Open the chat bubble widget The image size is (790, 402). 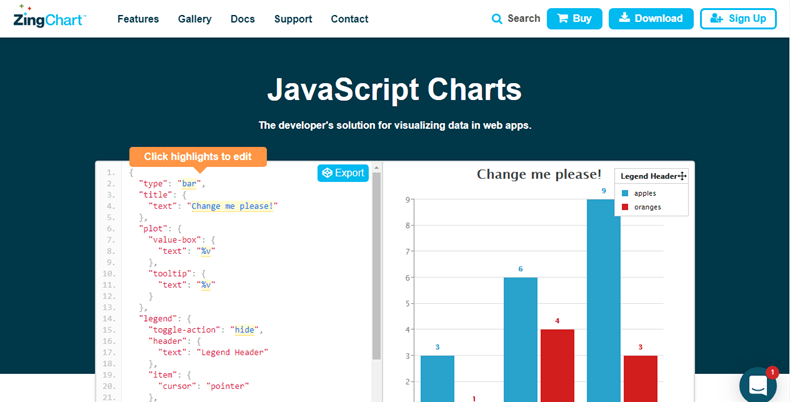757,385
